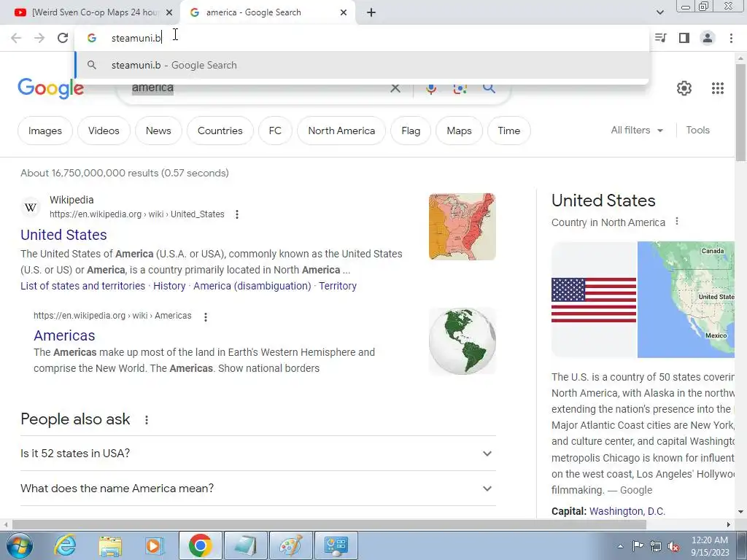Open Windows Media Player from taskbar
The width and height of the screenshot is (747, 560).
[155, 545]
